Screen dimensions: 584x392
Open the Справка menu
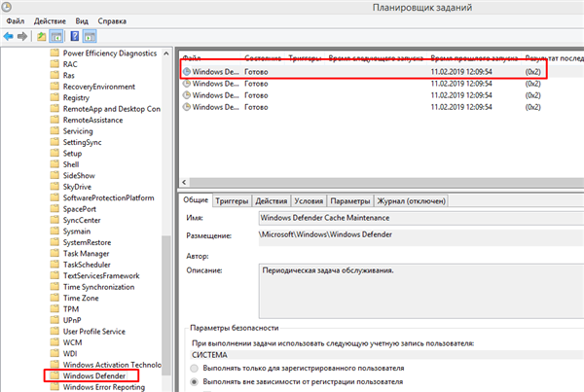pyautogui.click(x=112, y=21)
